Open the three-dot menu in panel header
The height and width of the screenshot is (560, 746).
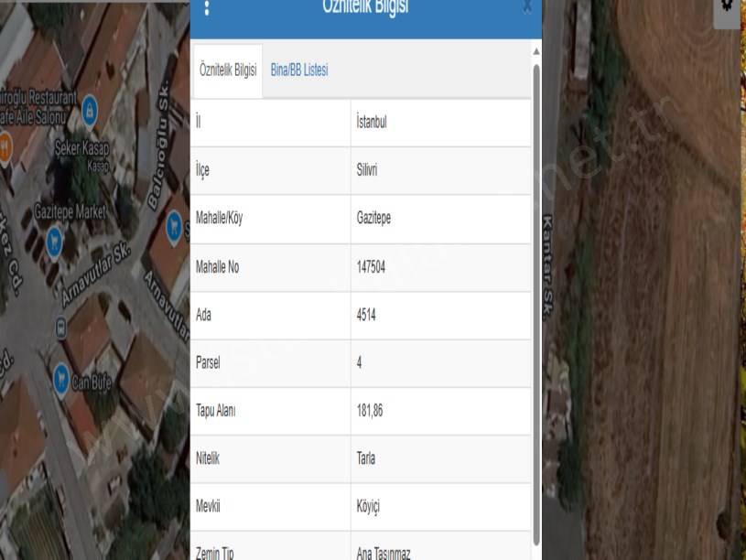(x=207, y=8)
